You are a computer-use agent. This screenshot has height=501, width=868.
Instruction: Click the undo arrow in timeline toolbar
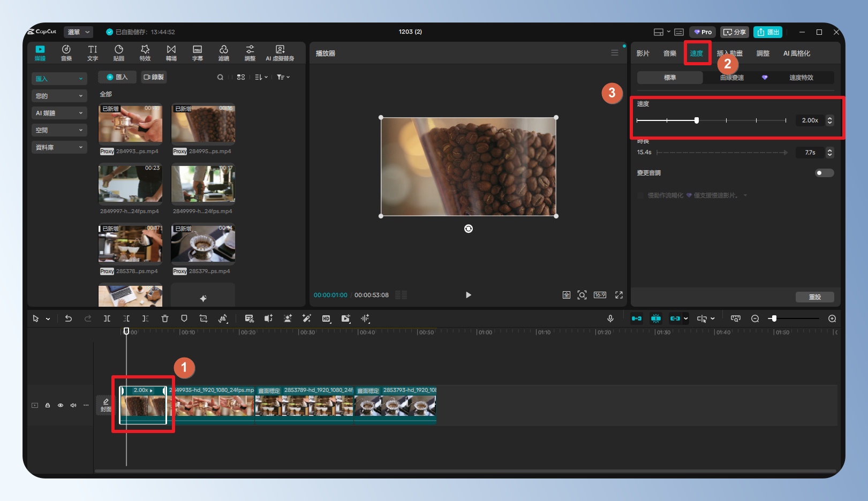[69, 318]
